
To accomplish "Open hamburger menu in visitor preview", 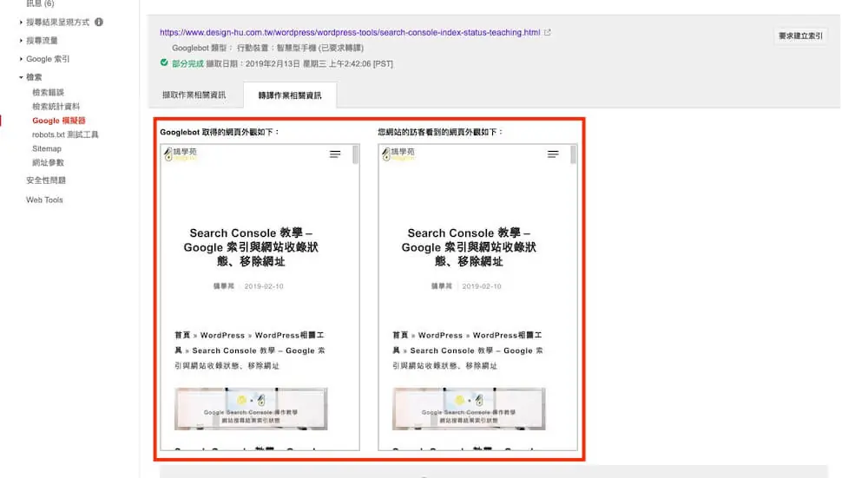I will (553, 154).
